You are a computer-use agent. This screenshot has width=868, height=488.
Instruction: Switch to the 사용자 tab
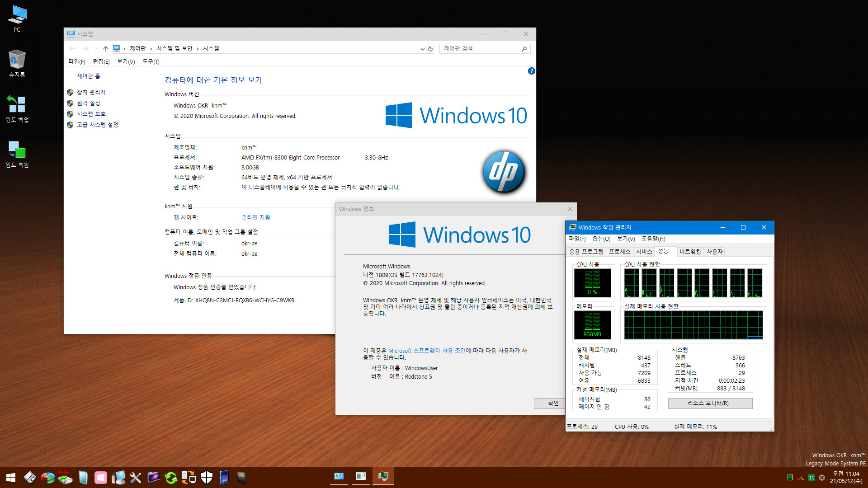click(714, 252)
